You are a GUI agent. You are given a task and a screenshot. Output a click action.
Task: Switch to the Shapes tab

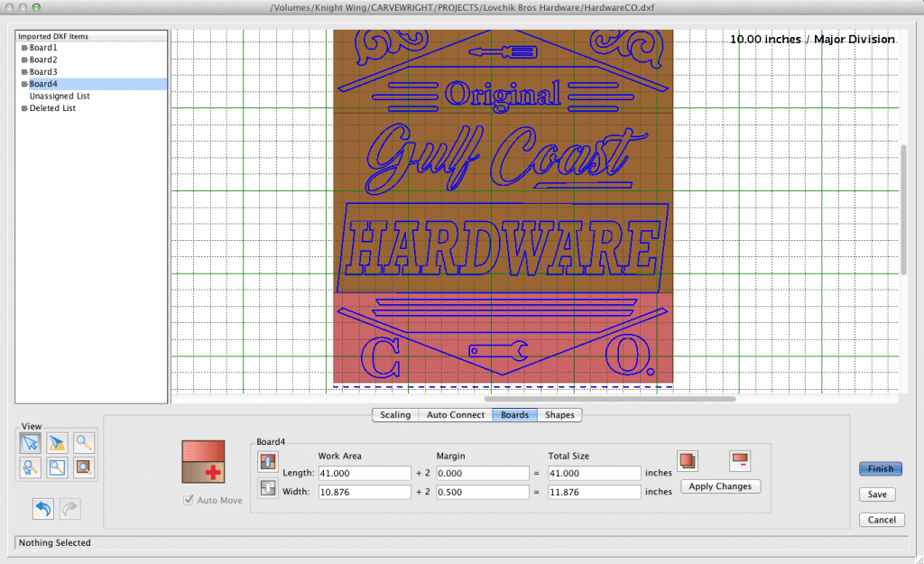coord(560,415)
